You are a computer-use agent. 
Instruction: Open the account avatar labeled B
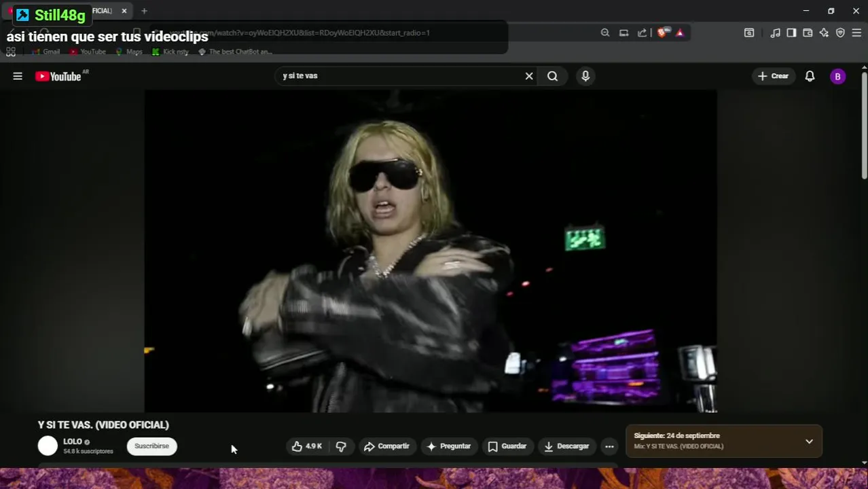coord(837,76)
